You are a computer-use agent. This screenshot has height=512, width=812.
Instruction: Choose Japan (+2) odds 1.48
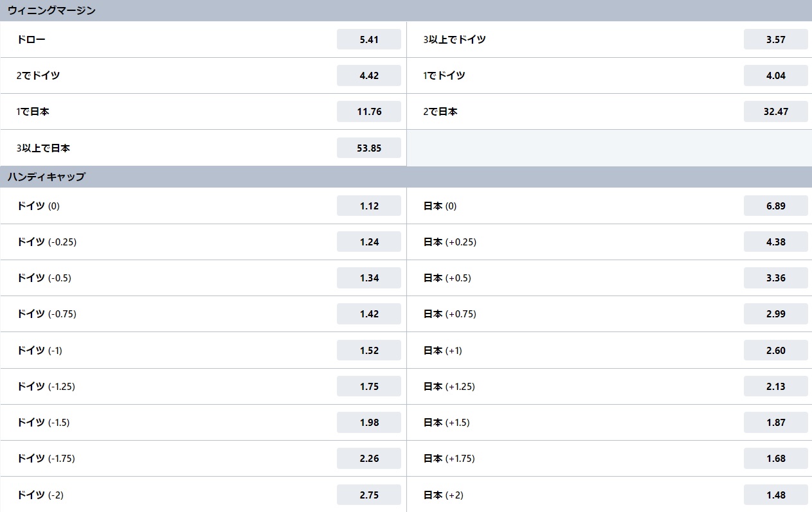tap(776, 495)
